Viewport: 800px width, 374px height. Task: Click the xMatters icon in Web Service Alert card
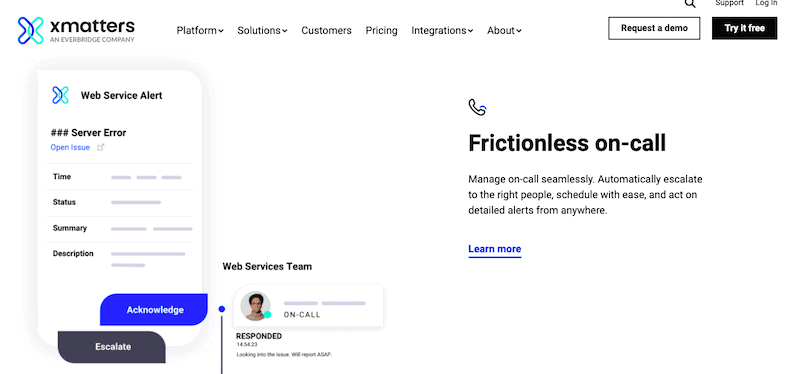[60, 95]
